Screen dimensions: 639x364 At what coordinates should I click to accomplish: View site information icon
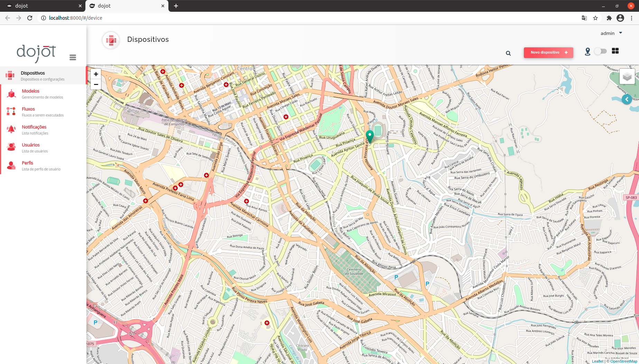(43, 18)
